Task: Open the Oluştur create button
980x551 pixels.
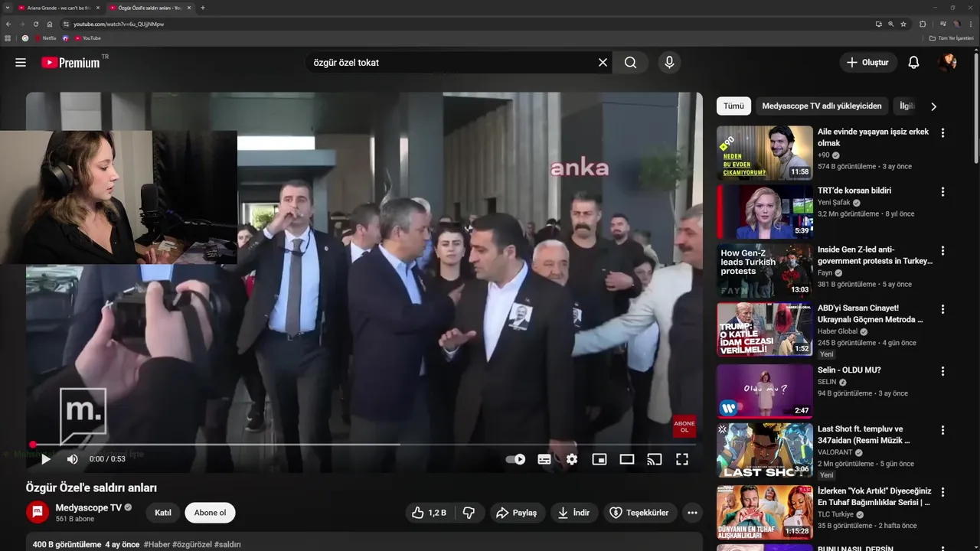Action: 868,63
